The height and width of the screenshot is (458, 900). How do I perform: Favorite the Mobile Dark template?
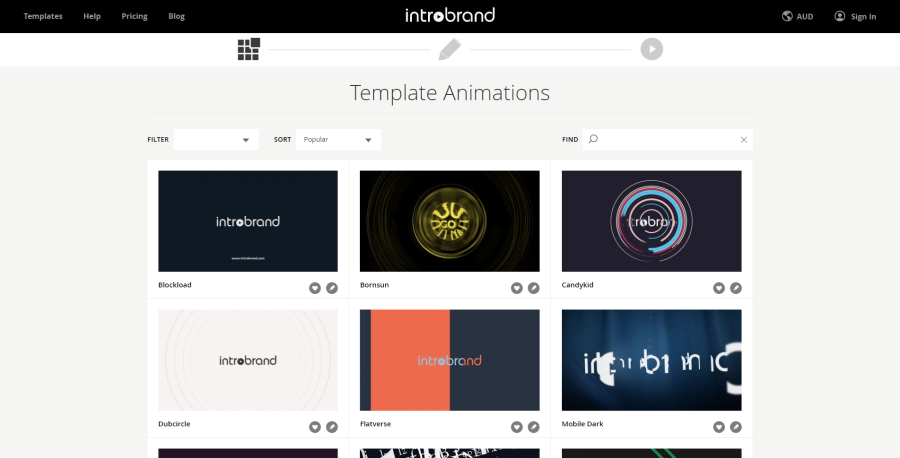coord(719,427)
